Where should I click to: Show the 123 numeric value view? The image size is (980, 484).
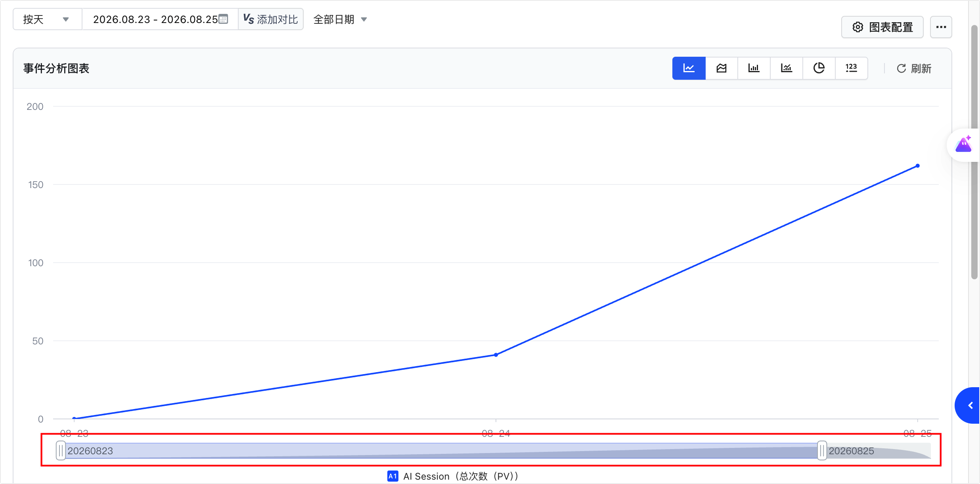851,68
